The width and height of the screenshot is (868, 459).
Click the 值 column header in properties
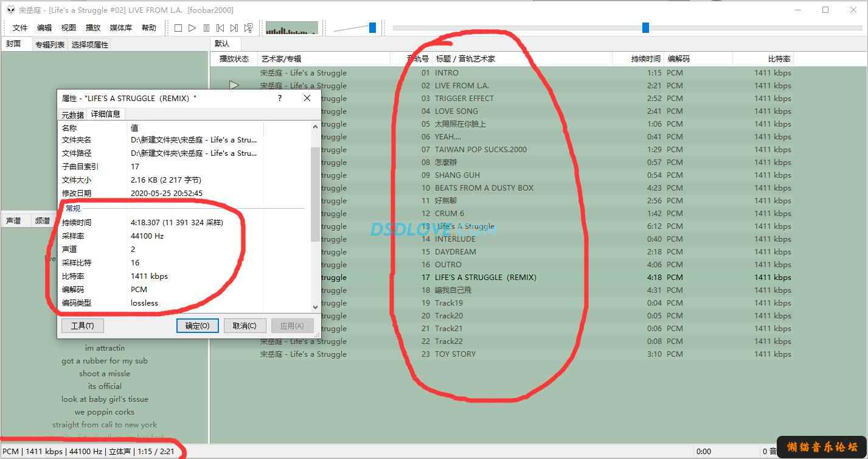195,128
